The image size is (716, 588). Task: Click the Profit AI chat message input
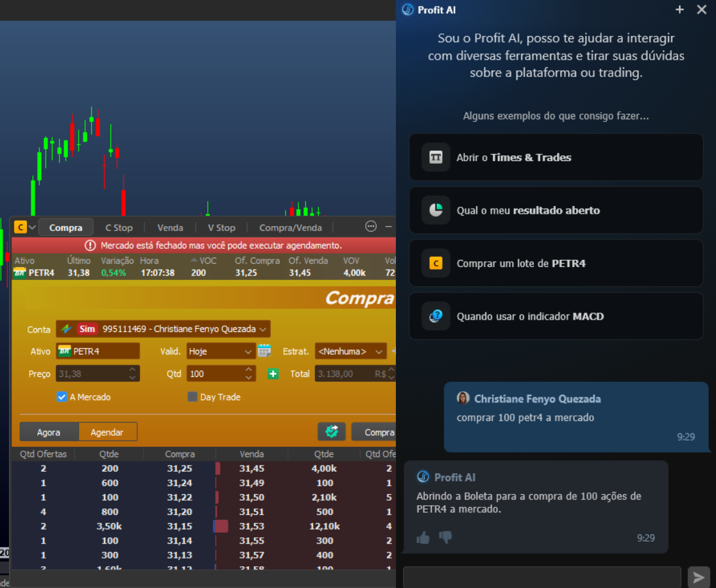(542, 577)
